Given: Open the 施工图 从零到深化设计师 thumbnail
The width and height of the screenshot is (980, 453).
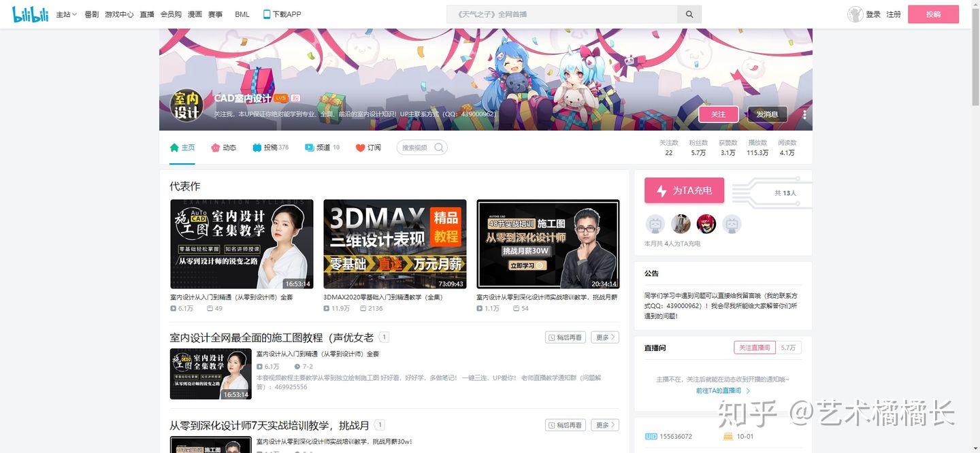Looking at the screenshot, I should [548, 244].
